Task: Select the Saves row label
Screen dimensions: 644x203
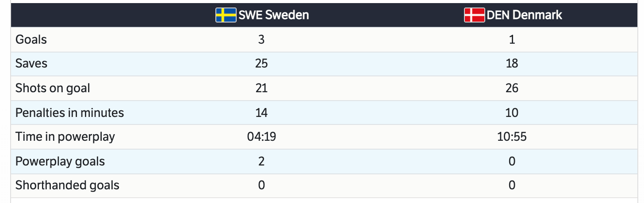Action: tap(31, 64)
